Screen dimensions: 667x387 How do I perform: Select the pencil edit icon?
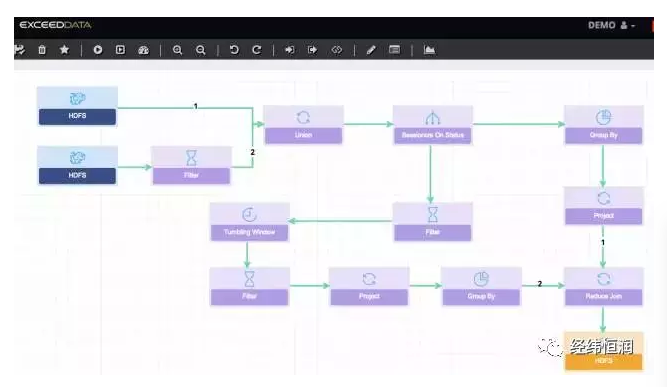pos(371,50)
